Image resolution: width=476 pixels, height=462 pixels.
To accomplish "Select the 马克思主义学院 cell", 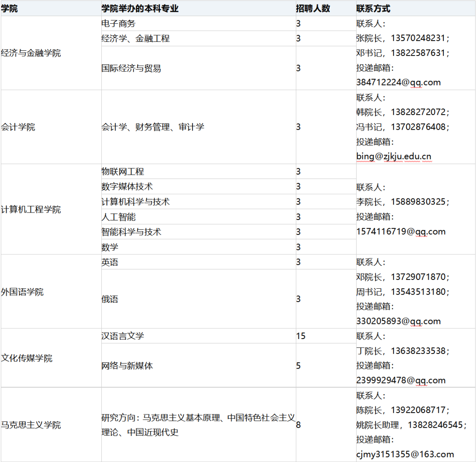I will [x=51, y=425].
